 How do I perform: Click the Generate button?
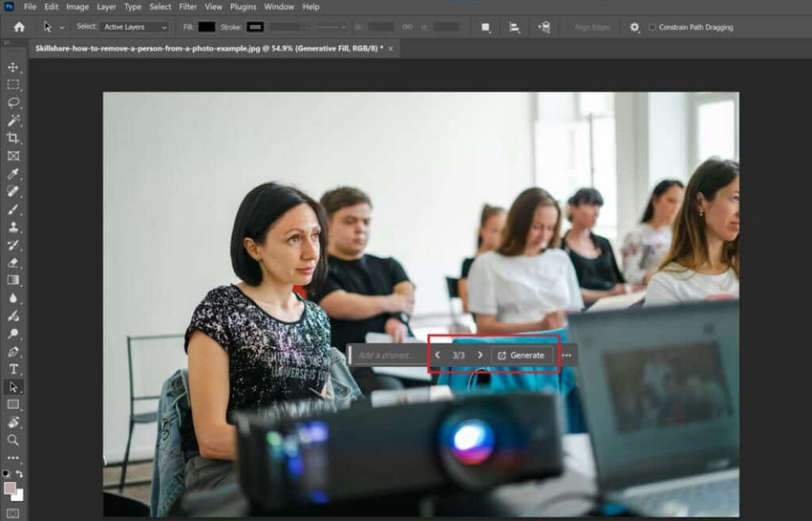[522, 355]
